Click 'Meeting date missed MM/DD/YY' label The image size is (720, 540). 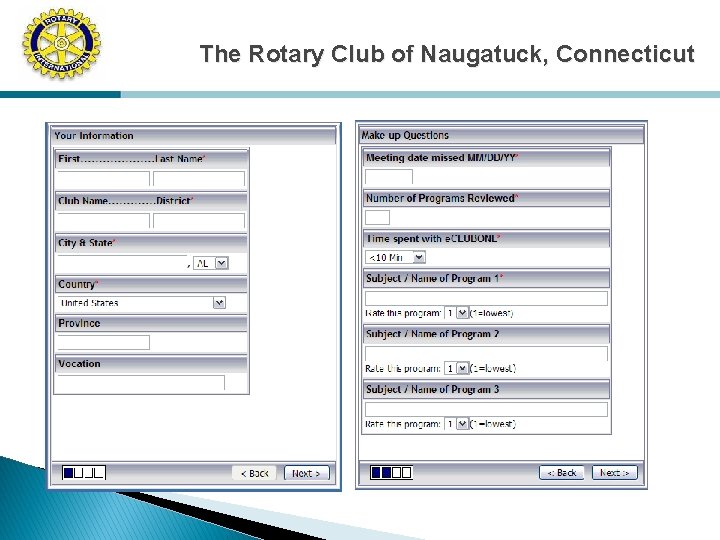pos(441,158)
